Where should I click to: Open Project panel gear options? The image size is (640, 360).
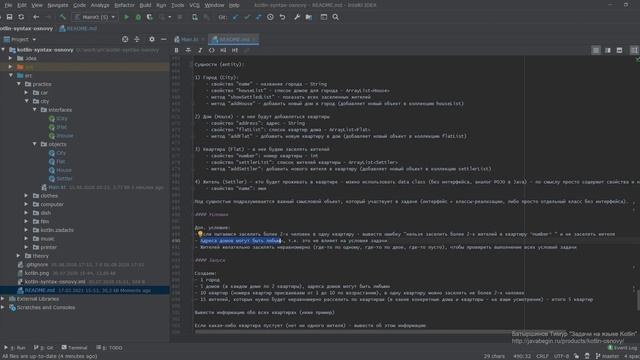coord(152,39)
